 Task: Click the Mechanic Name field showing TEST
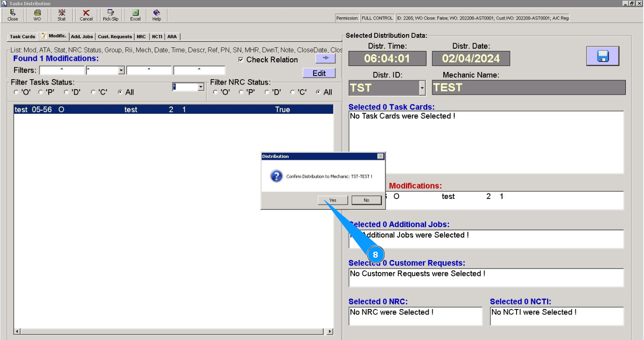point(529,88)
